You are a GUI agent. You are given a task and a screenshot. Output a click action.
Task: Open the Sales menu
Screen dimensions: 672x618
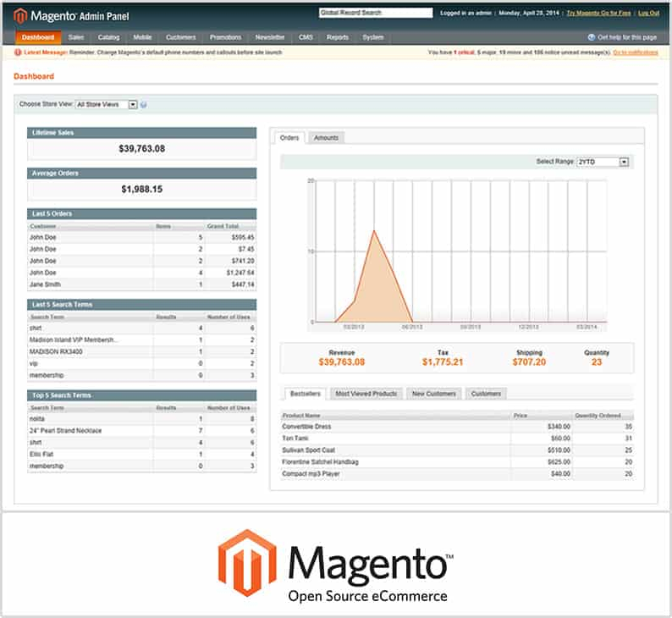76,37
